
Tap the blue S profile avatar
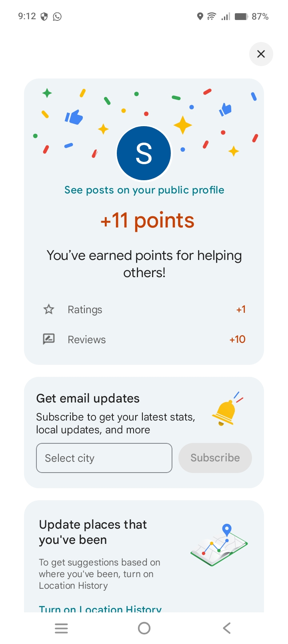pyautogui.click(x=144, y=153)
